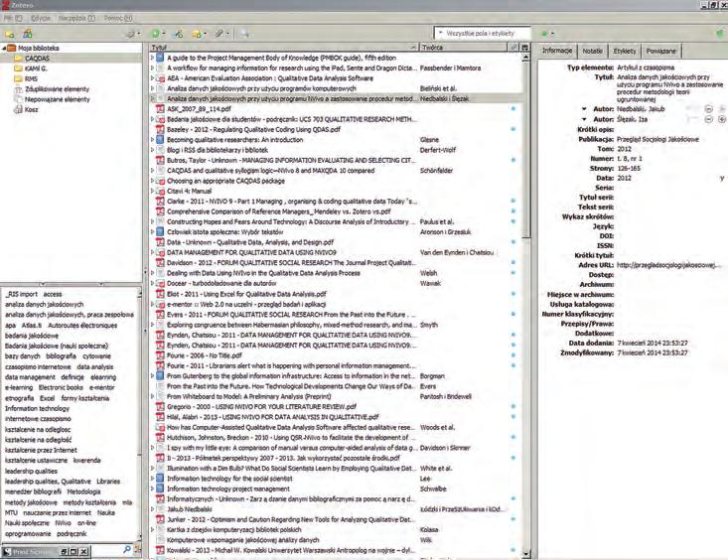The image size is (728, 560).
Task: Click the item list's vertical scrollbar thumb
Action: tap(525, 151)
